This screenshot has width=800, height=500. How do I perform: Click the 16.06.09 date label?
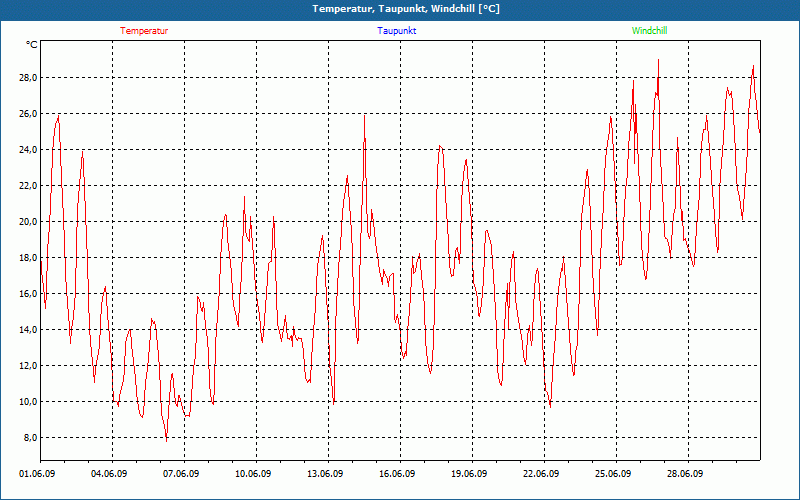397,474
